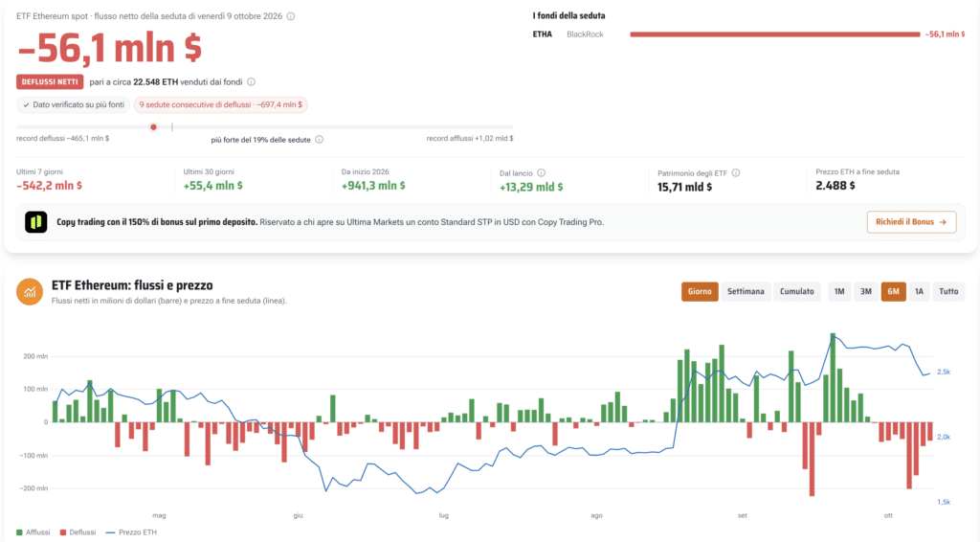This screenshot has height=542, width=980.
Task: Click the '1,5k' price axis label
Action: tap(943, 502)
